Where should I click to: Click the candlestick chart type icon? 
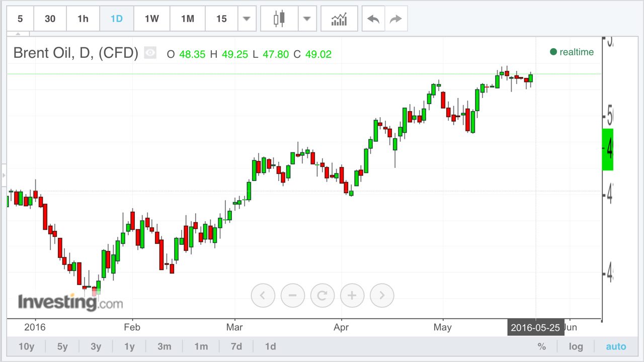(x=279, y=19)
